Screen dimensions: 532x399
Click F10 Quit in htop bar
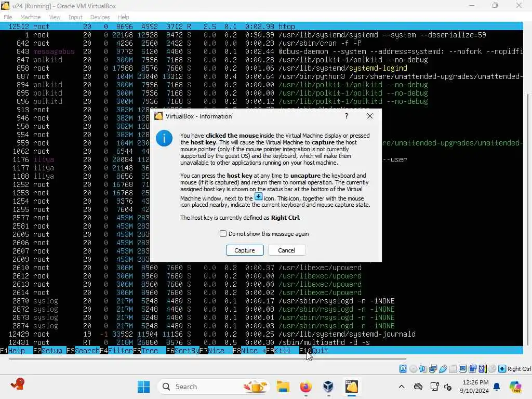pos(313,351)
